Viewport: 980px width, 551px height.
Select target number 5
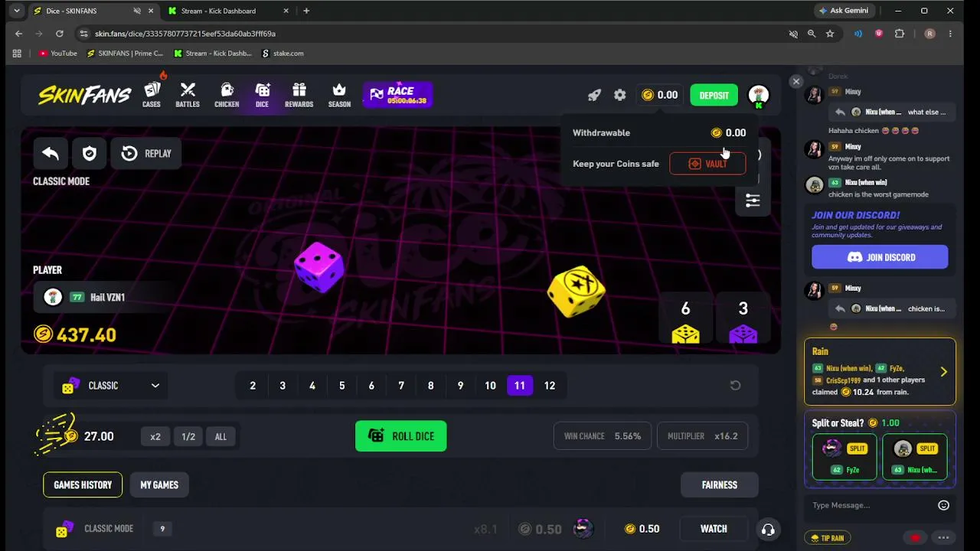(342, 386)
